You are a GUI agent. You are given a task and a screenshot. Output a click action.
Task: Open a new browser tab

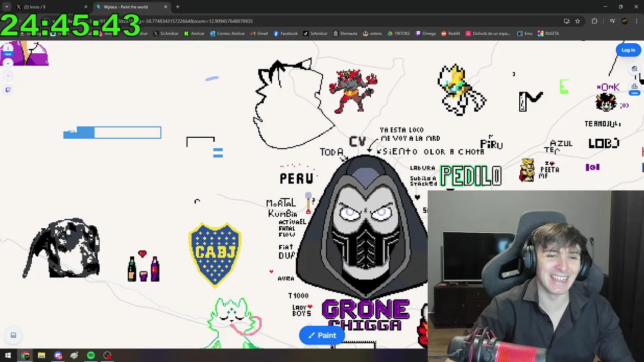point(178,7)
